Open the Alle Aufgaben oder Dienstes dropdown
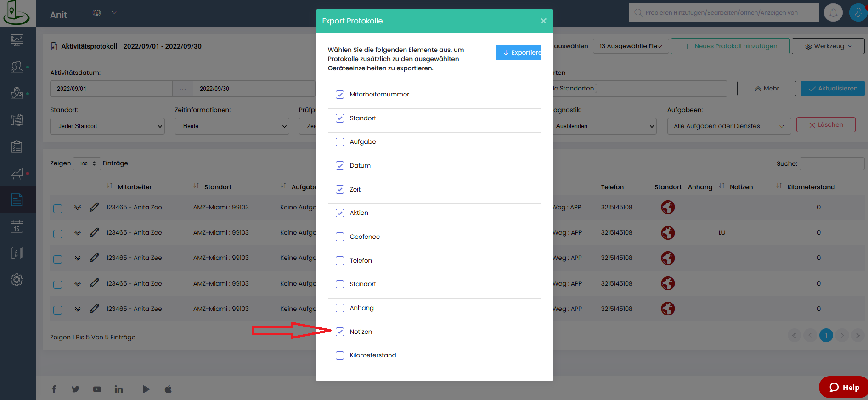Image resolution: width=868 pixels, height=400 pixels. click(x=728, y=126)
